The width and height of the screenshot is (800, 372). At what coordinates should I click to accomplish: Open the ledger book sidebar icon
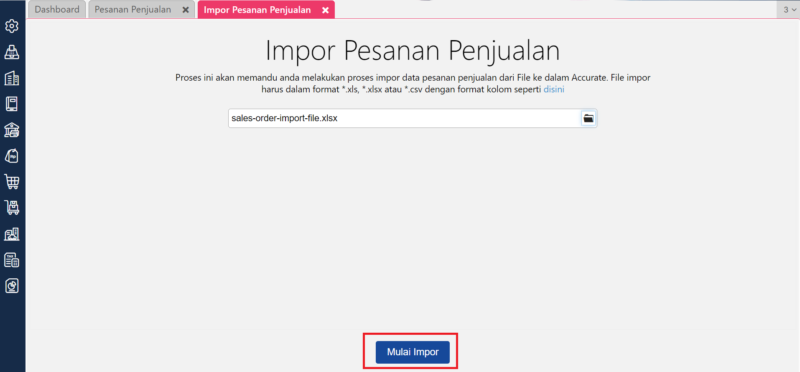[x=11, y=104]
